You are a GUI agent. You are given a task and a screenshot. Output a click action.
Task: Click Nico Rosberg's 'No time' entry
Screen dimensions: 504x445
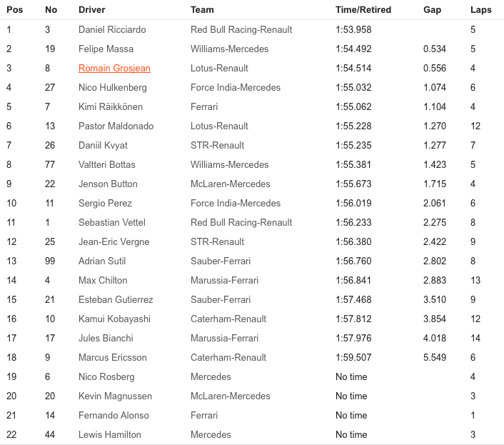pos(351,376)
